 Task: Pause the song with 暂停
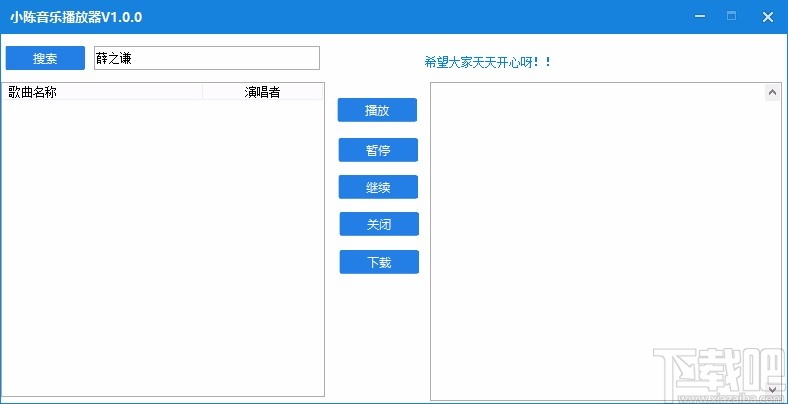(x=378, y=150)
